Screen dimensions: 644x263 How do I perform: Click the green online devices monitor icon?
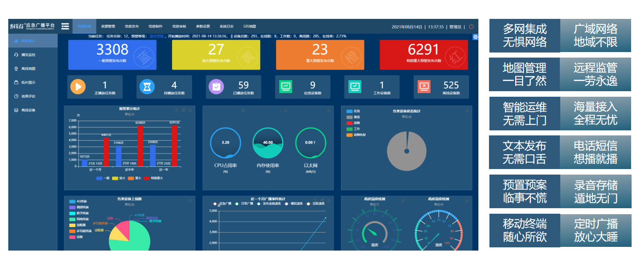pos(286,87)
